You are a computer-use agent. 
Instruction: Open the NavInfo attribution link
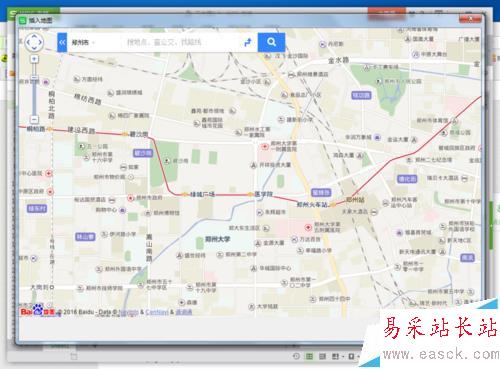click(x=128, y=312)
